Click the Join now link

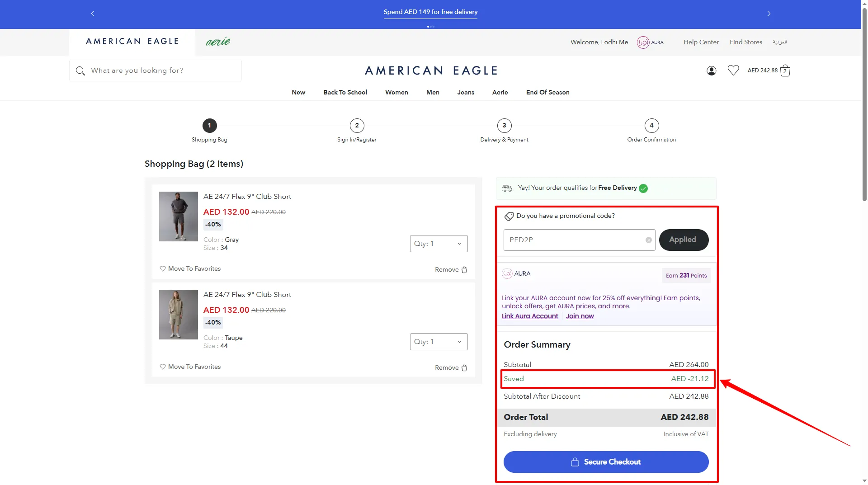(580, 316)
